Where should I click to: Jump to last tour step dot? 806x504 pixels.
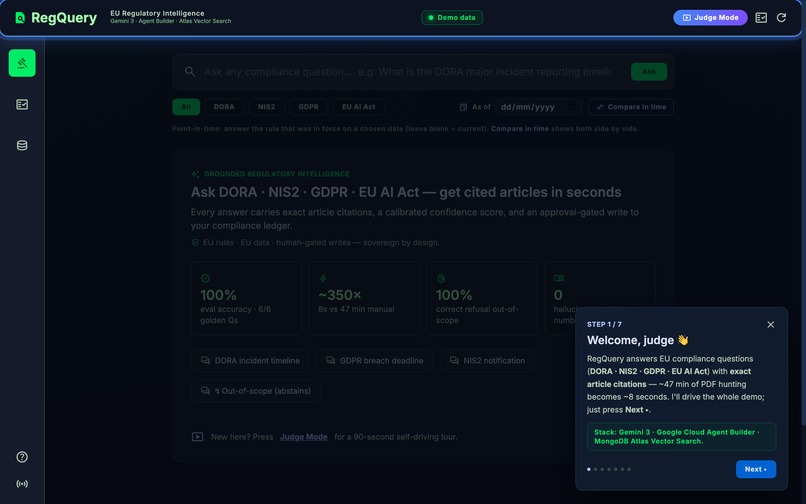tap(629, 469)
